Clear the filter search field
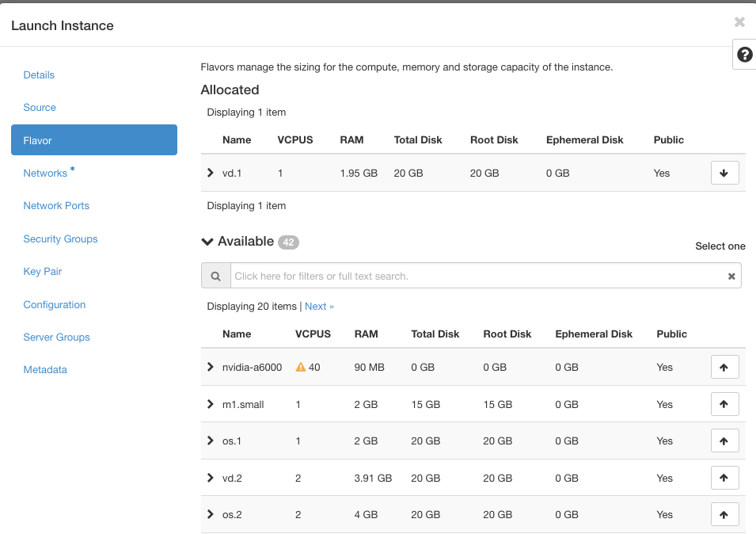This screenshot has height=534, width=756. [731, 275]
